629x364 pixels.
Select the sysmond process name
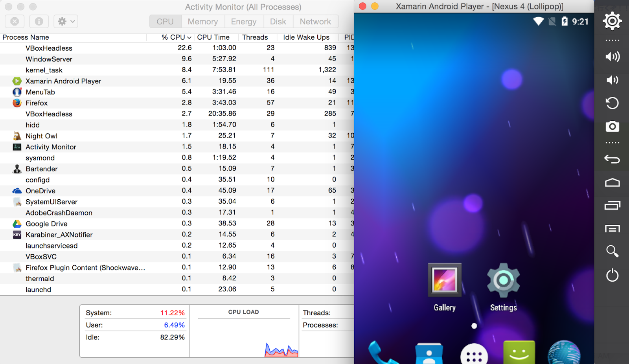click(x=40, y=158)
